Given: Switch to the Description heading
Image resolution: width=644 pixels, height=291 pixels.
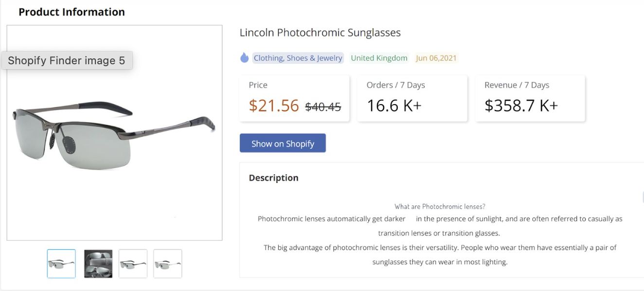Looking at the screenshot, I should coord(273,178).
